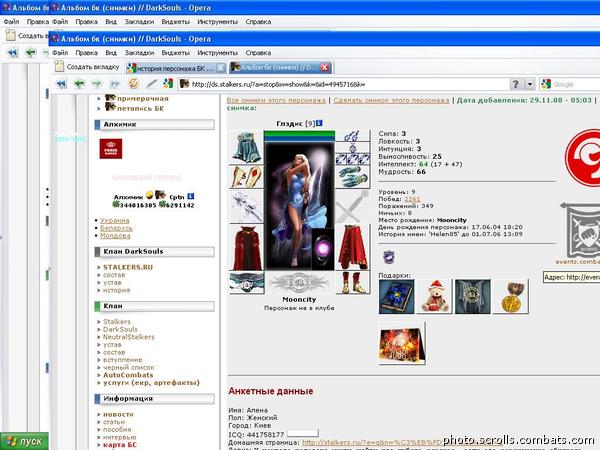Viewport: 600px width, 450px height.
Task: Open Справка menu in front window
Action: click(258, 53)
